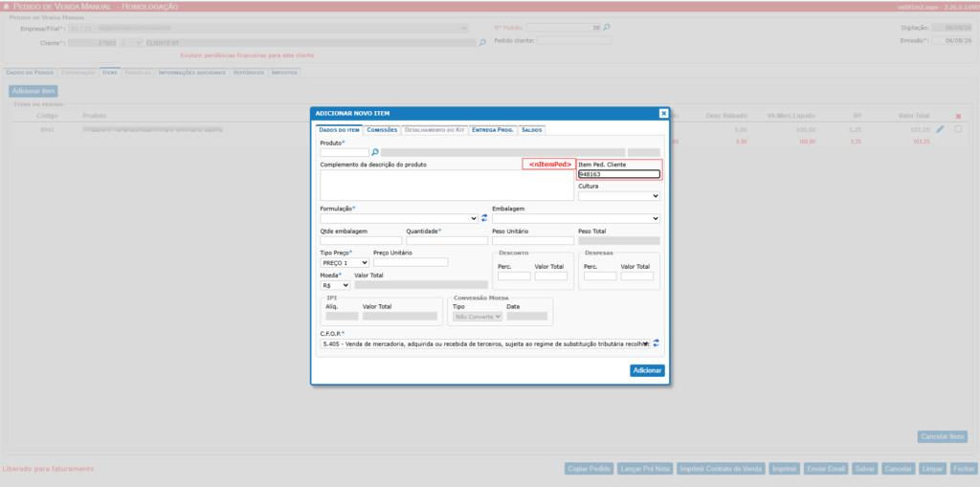The image size is (980, 487).
Task: Click Despesas Perc. input field
Action: [x=600, y=277]
